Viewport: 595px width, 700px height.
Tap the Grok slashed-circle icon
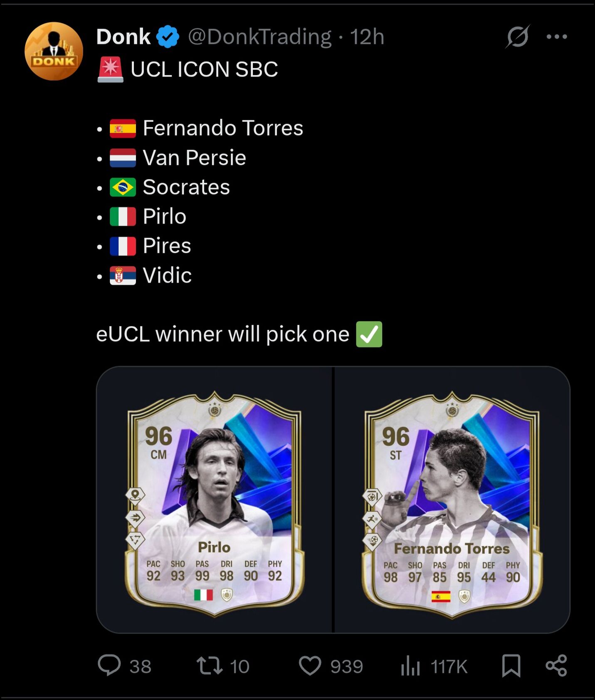(x=518, y=37)
